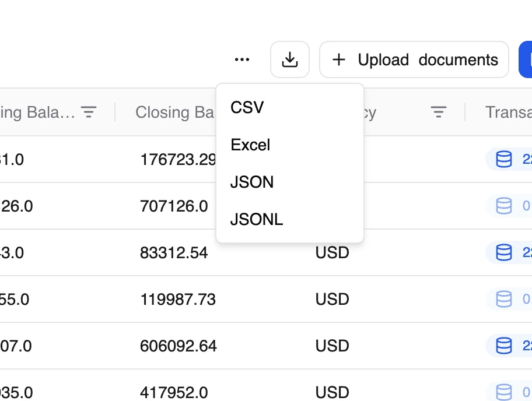532x401 pixels.
Task: Select Excel from the export menu
Action: tap(250, 145)
